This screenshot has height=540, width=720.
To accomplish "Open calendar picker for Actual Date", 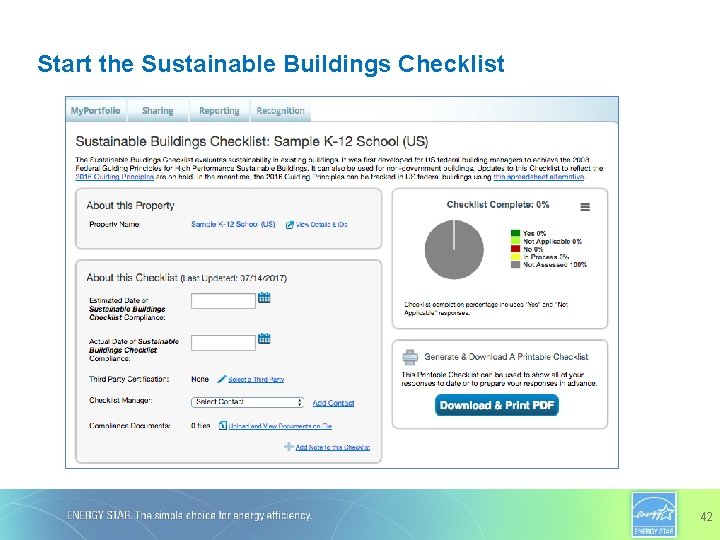I will [x=264, y=338].
